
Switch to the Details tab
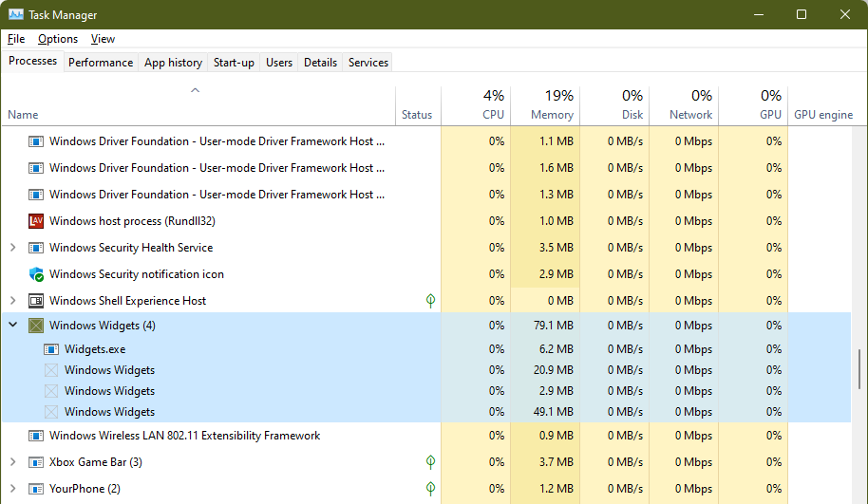tap(320, 63)
